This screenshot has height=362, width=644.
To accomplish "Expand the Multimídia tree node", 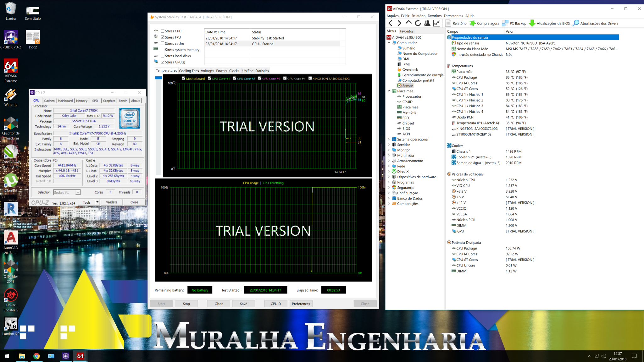I will [389, 155].
